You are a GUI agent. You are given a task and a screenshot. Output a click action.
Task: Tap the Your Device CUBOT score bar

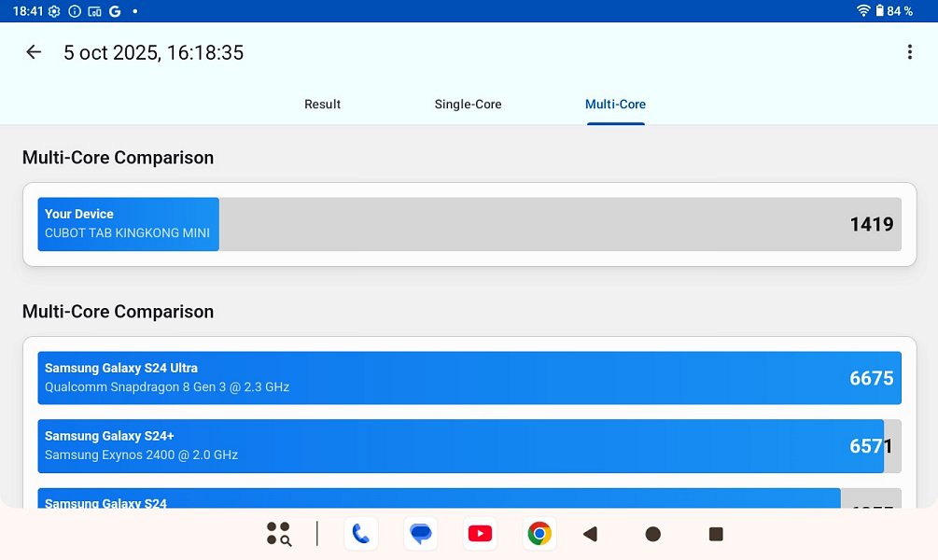pyautogui.click(x=469, y=224)
